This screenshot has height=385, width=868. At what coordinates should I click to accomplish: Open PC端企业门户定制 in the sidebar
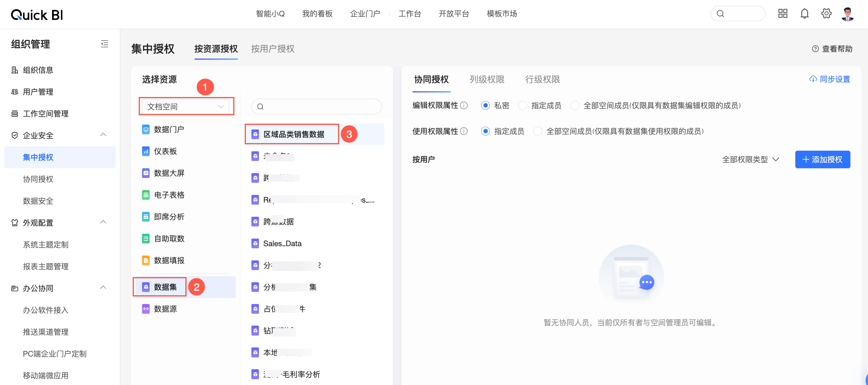pos(55,353)
